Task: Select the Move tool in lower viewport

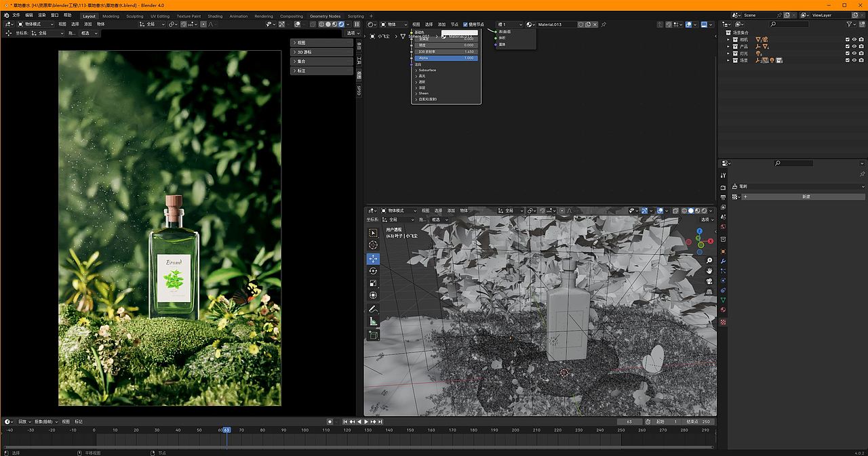Action: pos(374,259)
